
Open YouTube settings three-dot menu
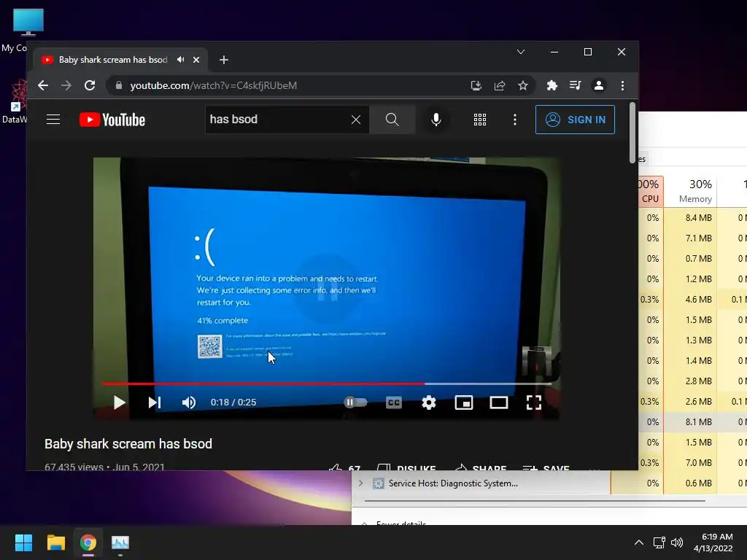pyautogui.click(x=514, y=120)
